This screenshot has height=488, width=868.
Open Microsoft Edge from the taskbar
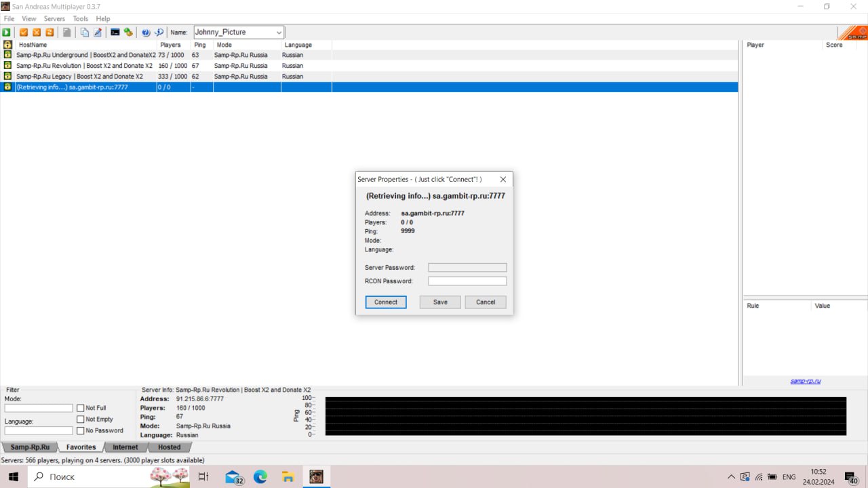tap(260, 476)
